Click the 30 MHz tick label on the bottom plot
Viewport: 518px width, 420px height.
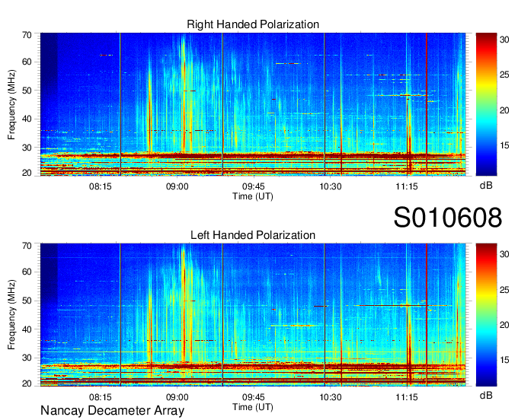tap(27, 358)
